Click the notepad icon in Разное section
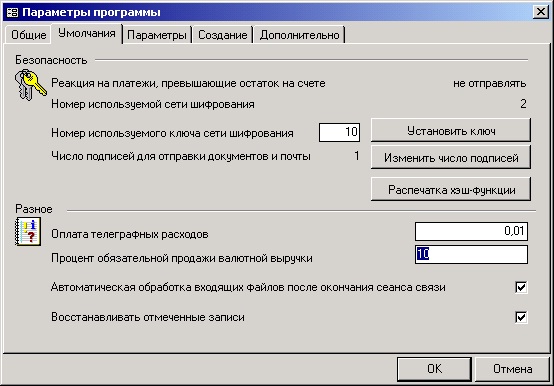This screenshot has width=554, height=386. pos(28,231)
